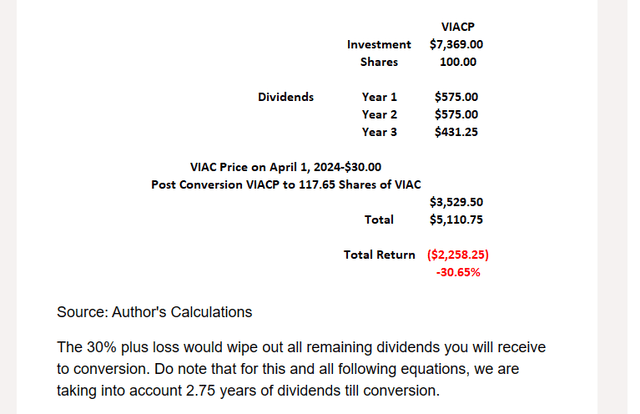Select the Investment row label
640x414 pixels.
[x=379, y=44]
